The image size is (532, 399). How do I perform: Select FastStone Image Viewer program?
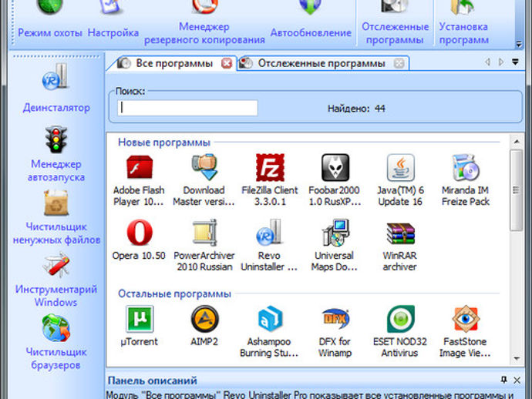(x=465, y=331)
